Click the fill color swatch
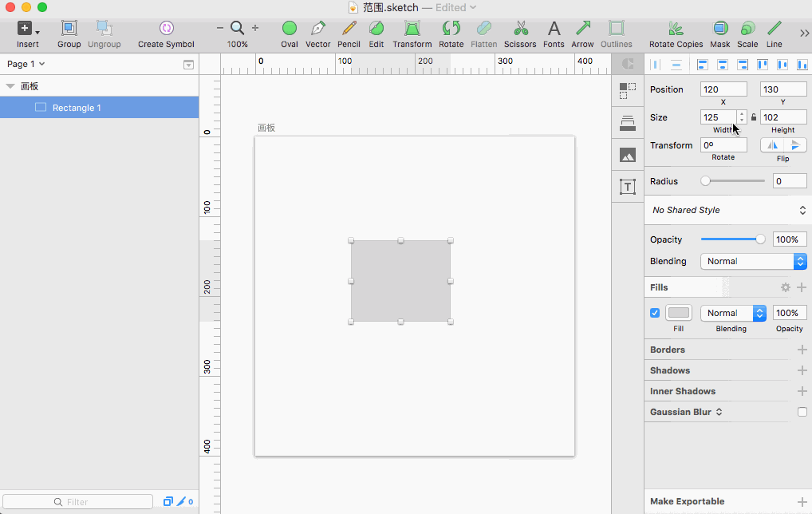Viewport: 812px width, 514px height. pos(678,313)
